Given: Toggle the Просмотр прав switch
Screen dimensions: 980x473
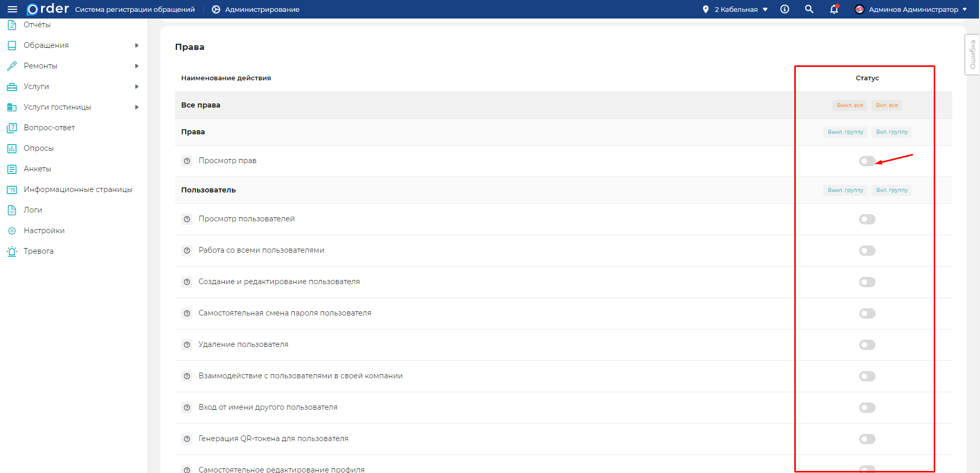Looking at the screenshot, I should [x=867, y=161].
